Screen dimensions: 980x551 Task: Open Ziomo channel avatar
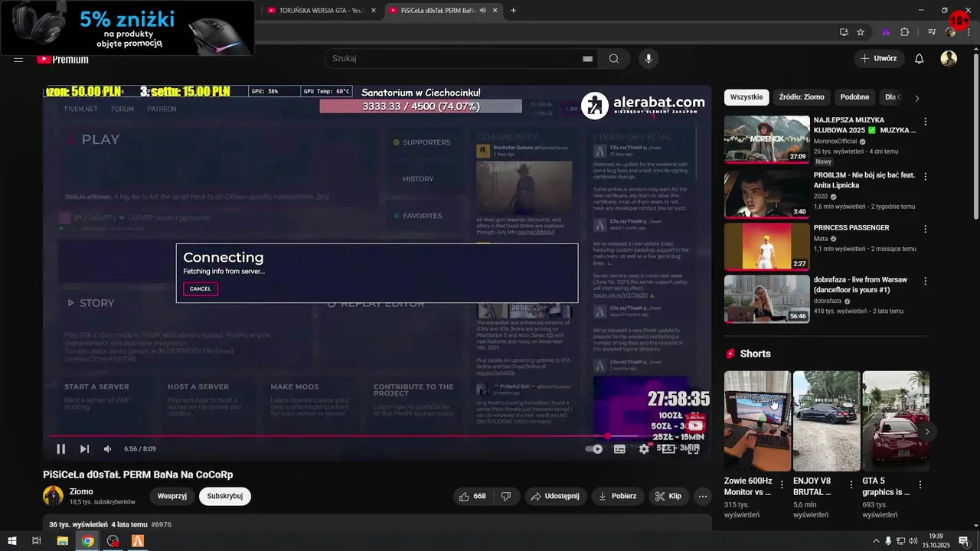point(53,496)
